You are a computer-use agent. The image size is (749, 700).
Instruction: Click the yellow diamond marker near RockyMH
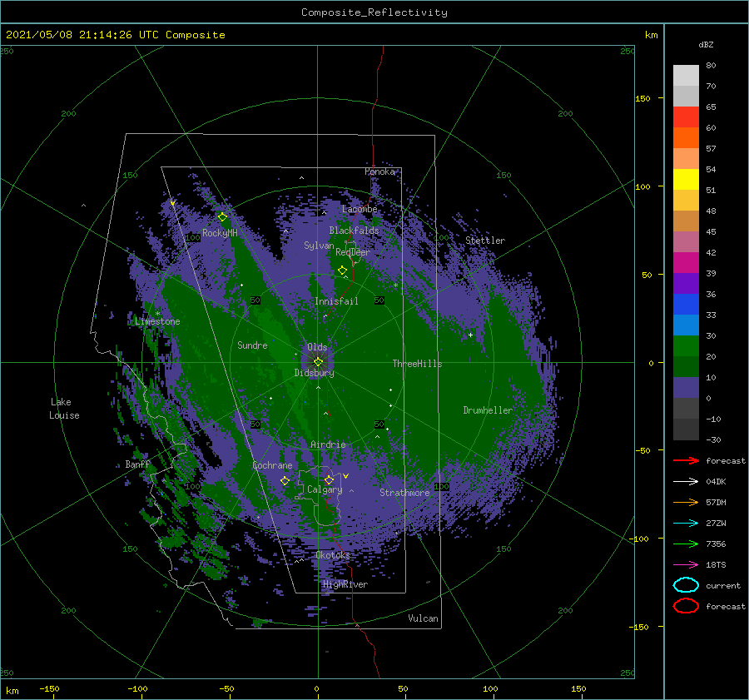pos(222,217)
